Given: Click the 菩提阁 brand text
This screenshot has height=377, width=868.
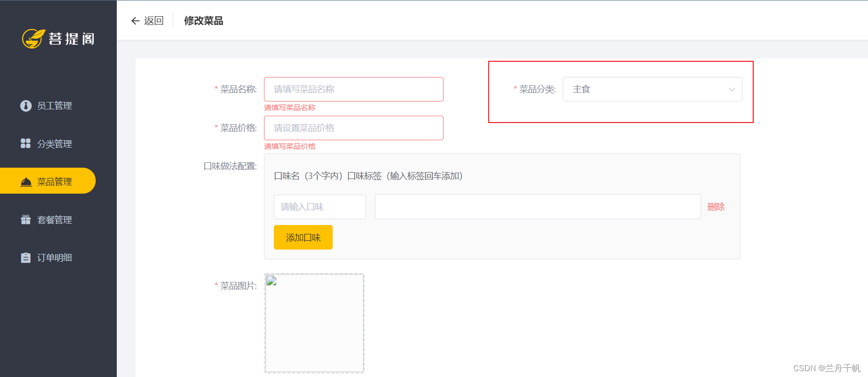Looking at the screenshot, I should [72, 39].
